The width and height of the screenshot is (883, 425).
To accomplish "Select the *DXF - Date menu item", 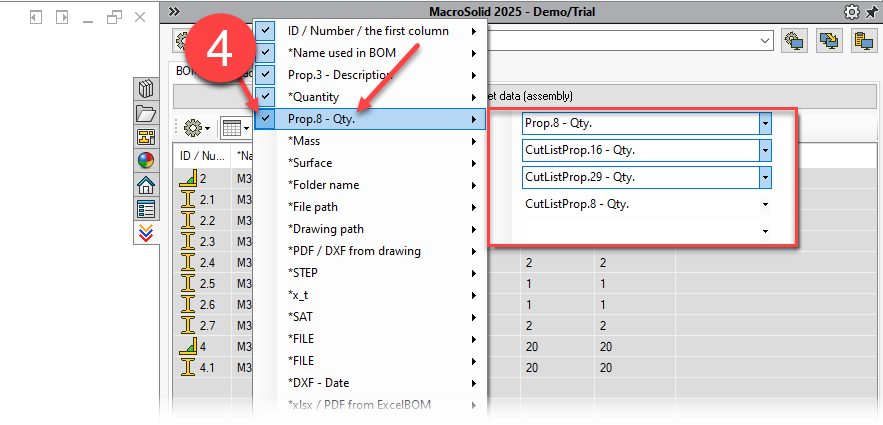I will (x=370, y=383).
